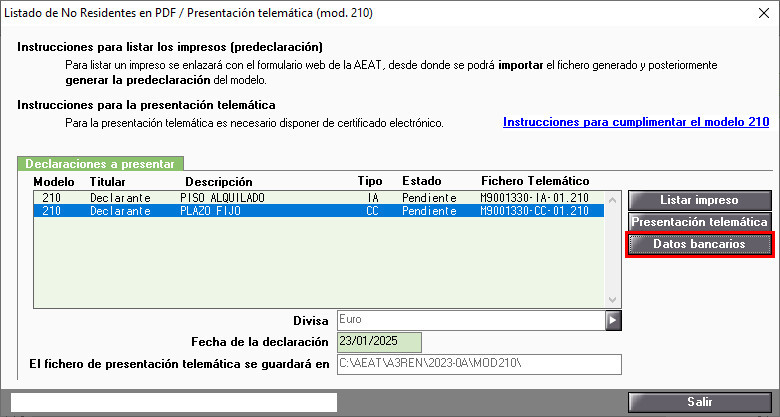Click the Fichero Telemático column header
This screenshot has width=780, height=417.
[x=535, y=181]
